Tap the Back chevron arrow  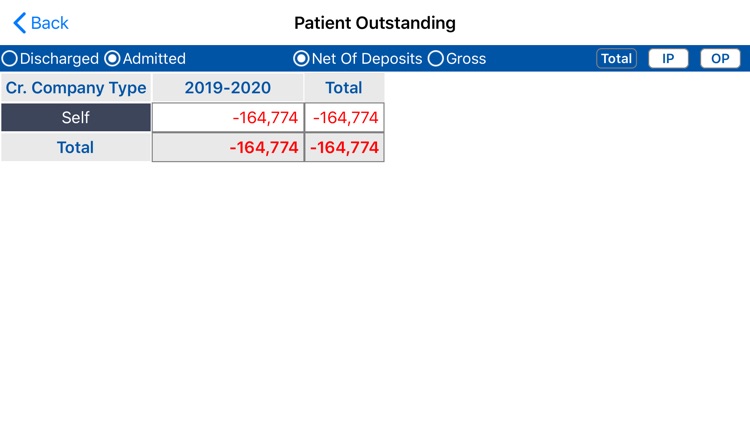click(x=19, y=22)
